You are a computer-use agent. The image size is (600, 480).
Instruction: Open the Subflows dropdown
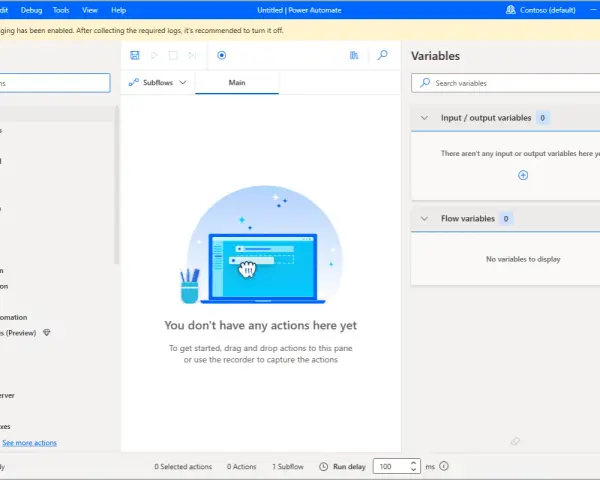click(158, 82)
